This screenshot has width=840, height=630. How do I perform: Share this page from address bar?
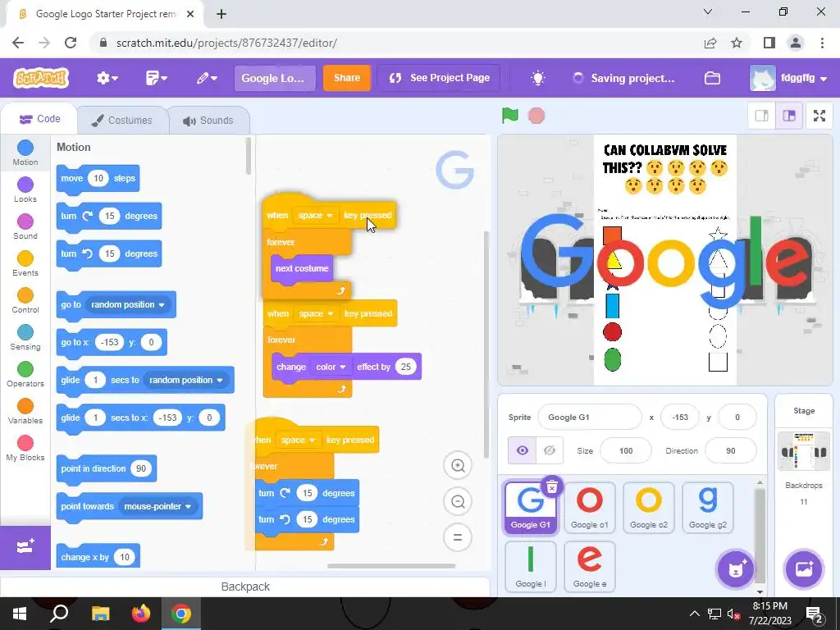coord(710,43)
